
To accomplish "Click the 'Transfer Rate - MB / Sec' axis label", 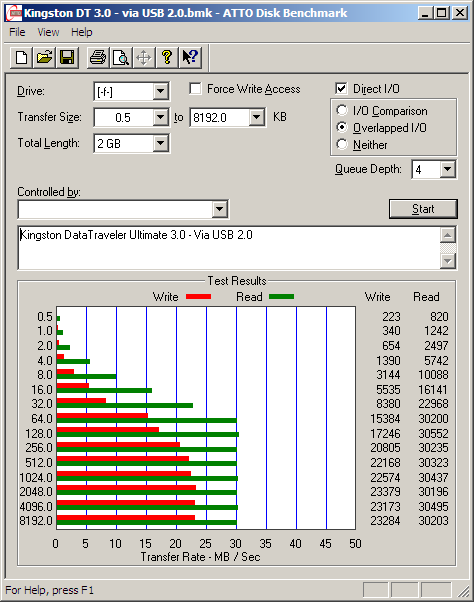I will pyautogui.click(x=200, y=557).
